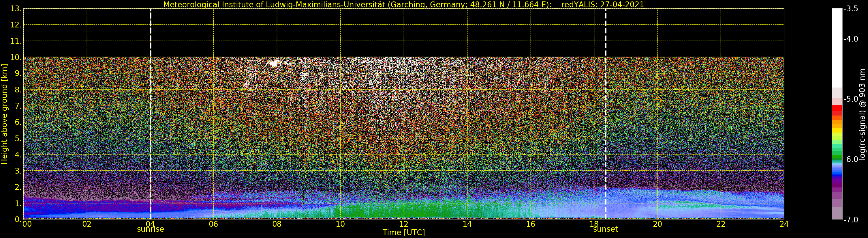Click the height axis tick '7.'

click(x=18, y=106)
